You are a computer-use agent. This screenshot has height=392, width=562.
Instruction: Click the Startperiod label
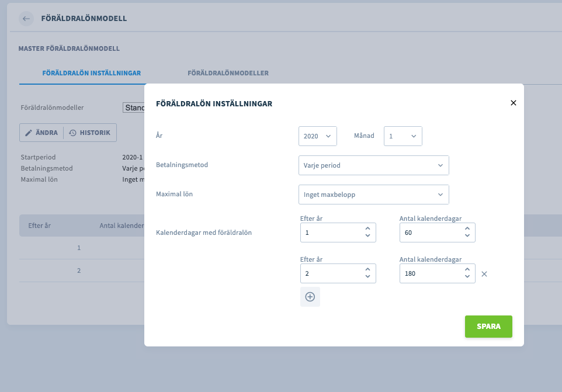pyautogui.click(x=38, y=157)
